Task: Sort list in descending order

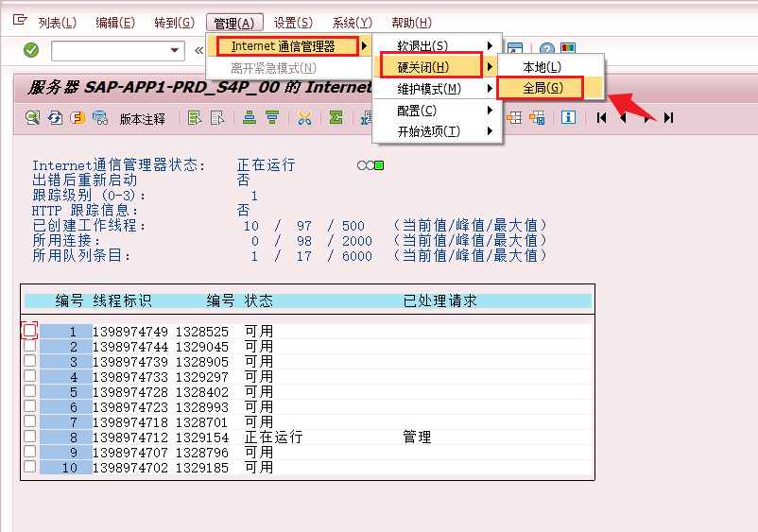Action: tap(272, 117)
